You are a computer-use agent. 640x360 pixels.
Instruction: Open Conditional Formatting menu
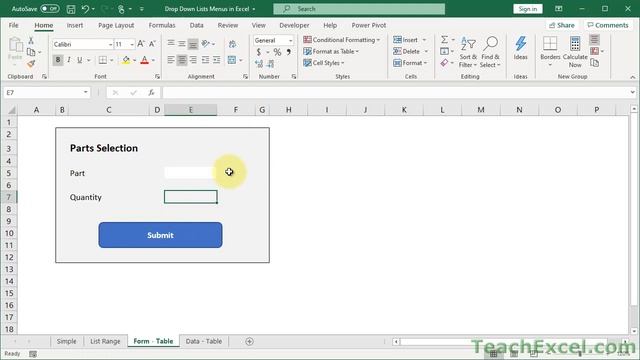point(342,40)
